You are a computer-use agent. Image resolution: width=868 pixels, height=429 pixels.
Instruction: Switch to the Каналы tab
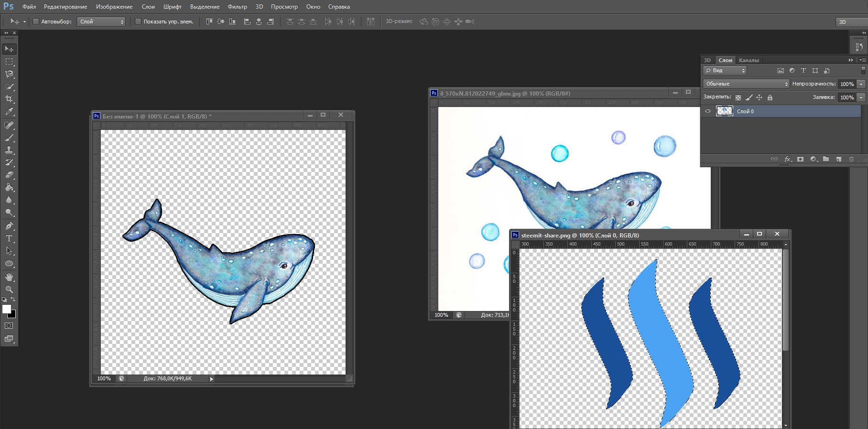coord(749,60)
